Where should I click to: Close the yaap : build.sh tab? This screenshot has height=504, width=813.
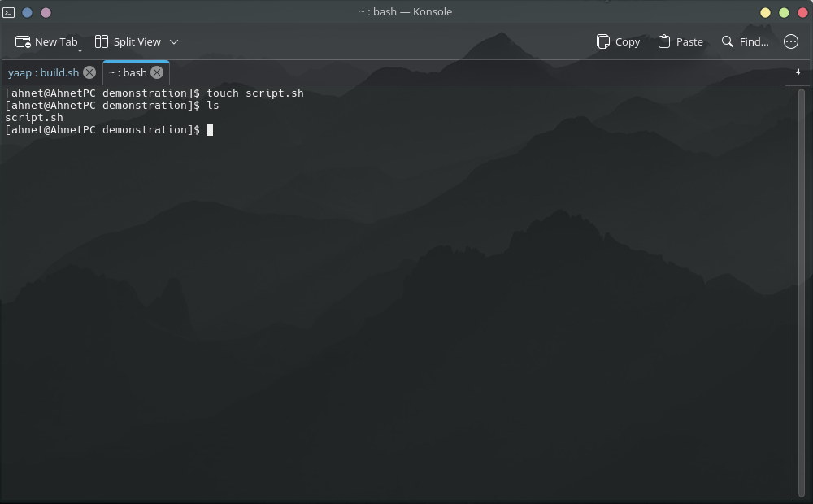click(89, 72)
